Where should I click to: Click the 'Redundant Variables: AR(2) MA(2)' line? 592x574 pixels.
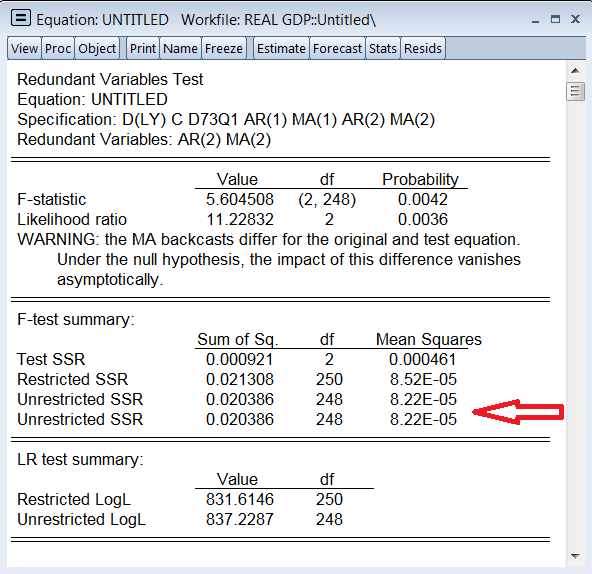[x=144, y=140]
